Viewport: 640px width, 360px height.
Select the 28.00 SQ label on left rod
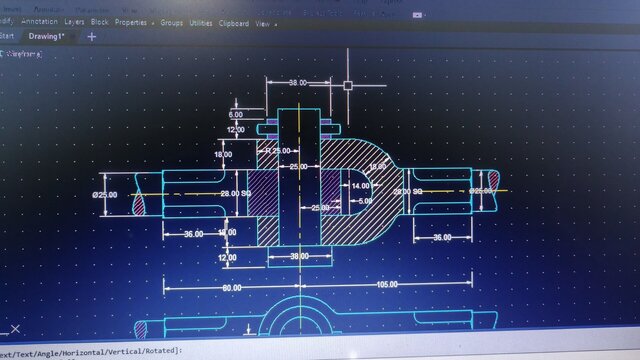(236, 193)
